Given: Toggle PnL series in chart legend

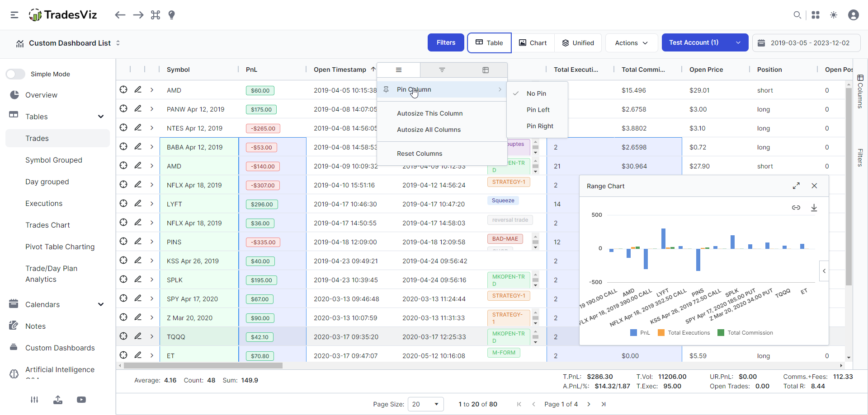Looking at the screenshot, I should pyautogui.click(x=640, y=333).
